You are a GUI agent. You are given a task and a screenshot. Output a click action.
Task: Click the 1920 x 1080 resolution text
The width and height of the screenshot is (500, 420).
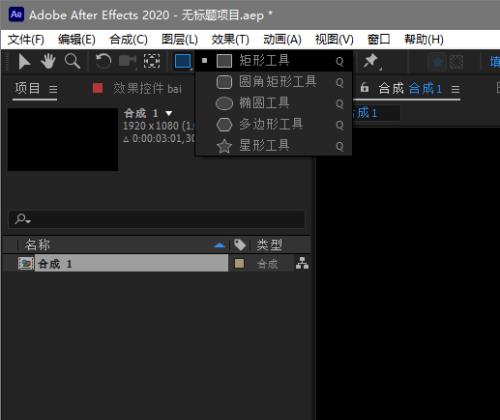click(159, 126)
